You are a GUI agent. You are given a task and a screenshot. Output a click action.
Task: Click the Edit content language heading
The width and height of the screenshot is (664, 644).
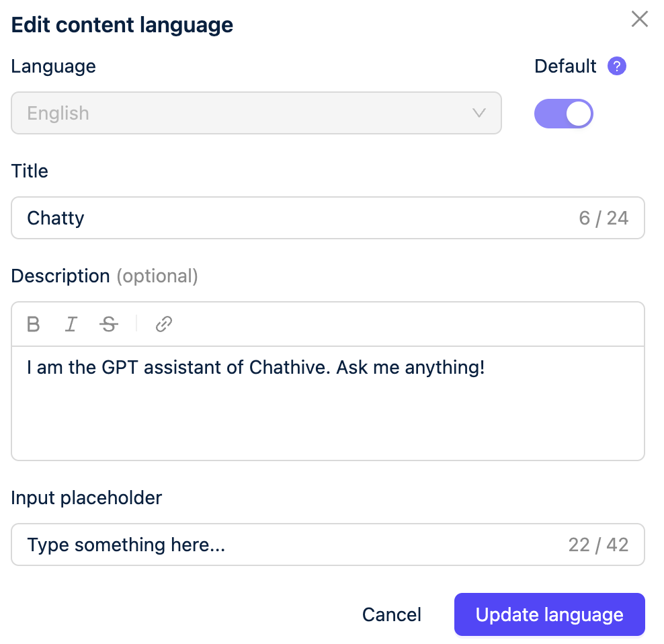coord(122,25)
